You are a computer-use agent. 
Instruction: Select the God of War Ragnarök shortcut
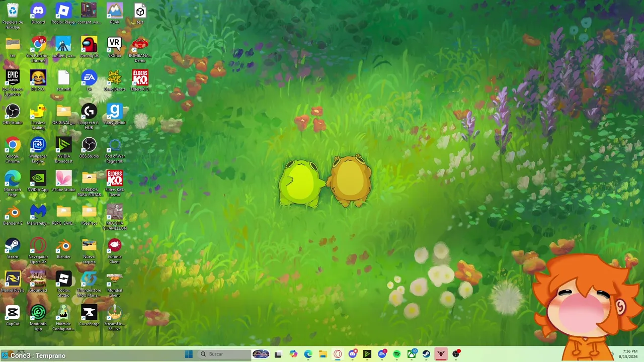[x=115, y=150]
